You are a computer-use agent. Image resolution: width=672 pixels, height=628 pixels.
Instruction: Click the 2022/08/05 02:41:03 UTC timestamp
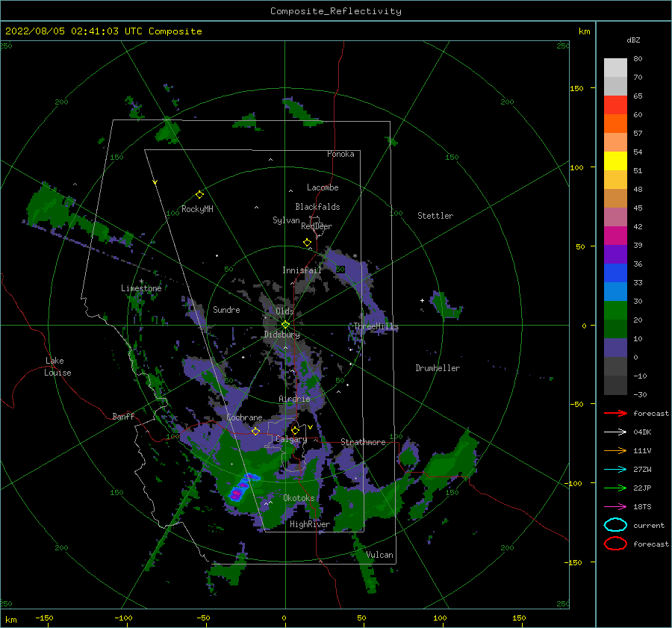(x=104, y=31)
